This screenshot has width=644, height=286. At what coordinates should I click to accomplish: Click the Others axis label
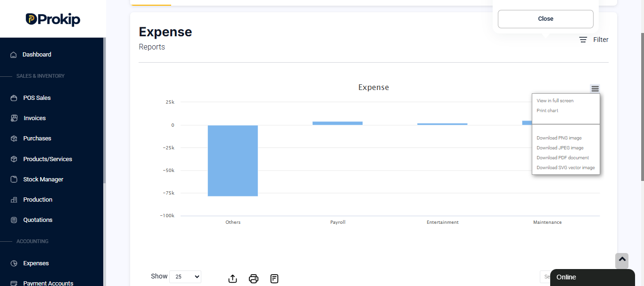(x=233, y=222)
